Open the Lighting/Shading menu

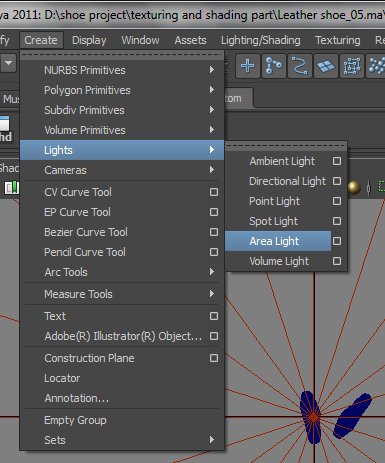[261, 40]
